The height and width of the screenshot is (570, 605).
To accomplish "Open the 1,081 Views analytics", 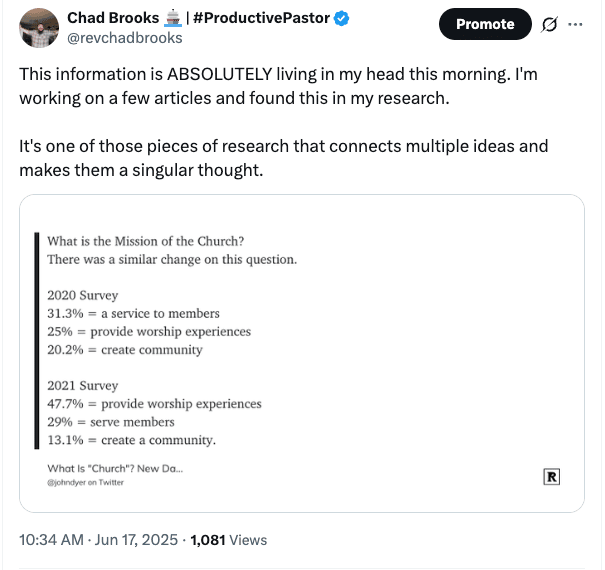I will click(228, 540).
